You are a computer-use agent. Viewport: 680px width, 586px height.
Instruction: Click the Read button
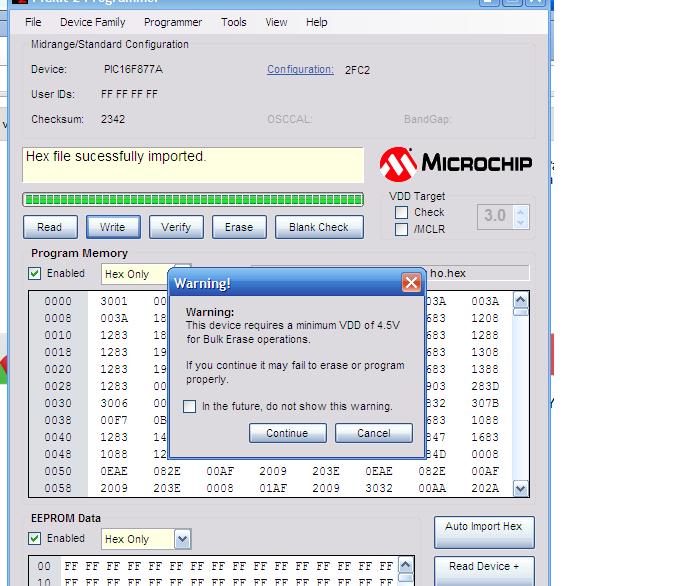point(50,227)
